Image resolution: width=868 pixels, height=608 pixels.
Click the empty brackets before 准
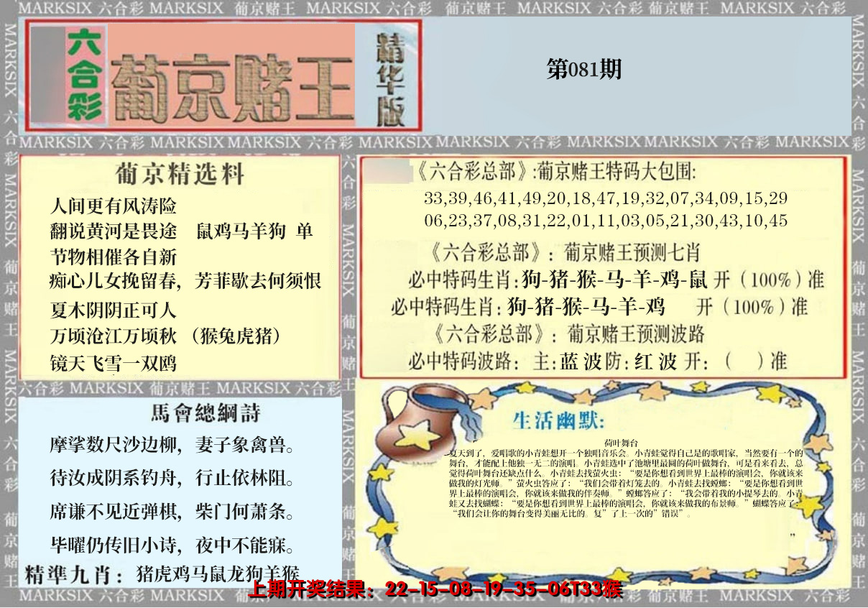point(744,361)
